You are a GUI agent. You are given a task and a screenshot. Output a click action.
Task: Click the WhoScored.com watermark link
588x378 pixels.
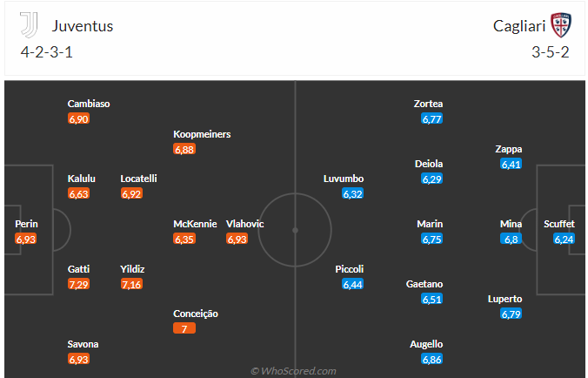click(x=294, y=371)
